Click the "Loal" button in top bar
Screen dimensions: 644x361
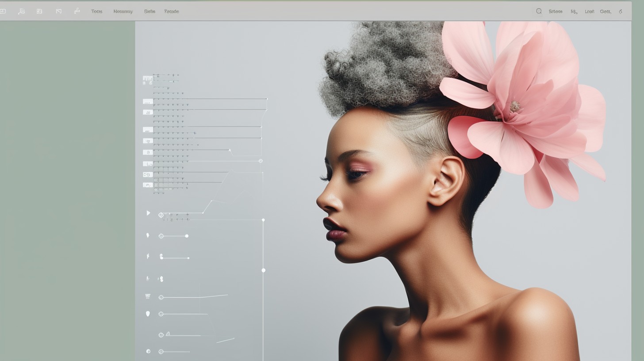590,12
